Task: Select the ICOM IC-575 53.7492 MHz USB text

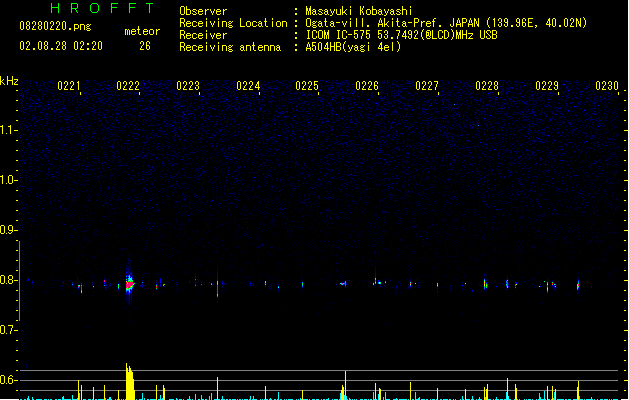Action: tap(401, 35)
